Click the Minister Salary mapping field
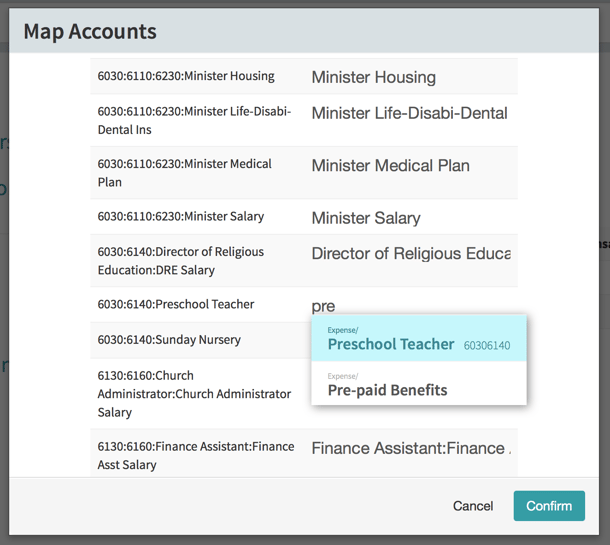 point(410,218)
